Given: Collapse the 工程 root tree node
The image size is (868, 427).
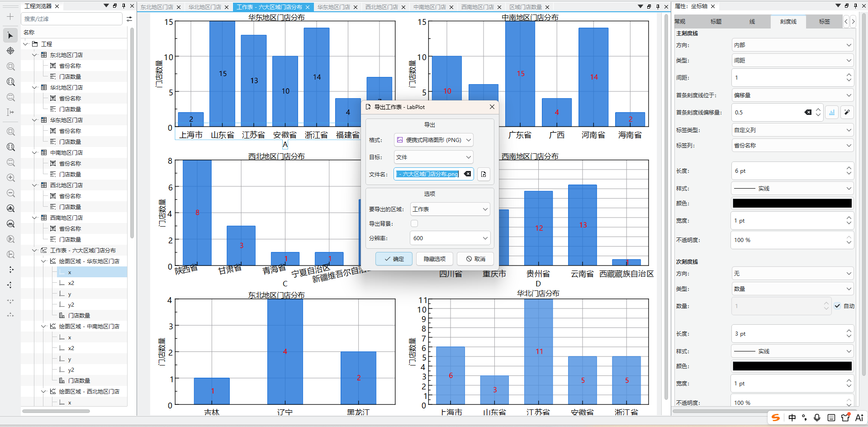Looking at the screenshot, I should click(26, 44).
